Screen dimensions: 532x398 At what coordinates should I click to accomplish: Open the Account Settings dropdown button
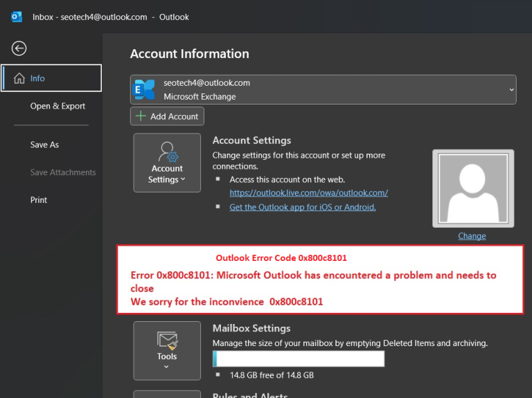167,163
